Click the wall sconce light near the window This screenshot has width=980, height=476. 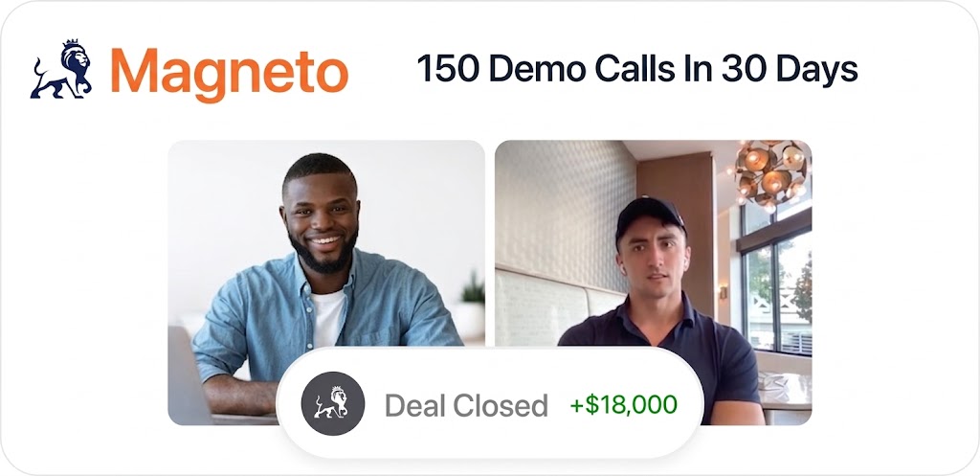click(724, 292)
